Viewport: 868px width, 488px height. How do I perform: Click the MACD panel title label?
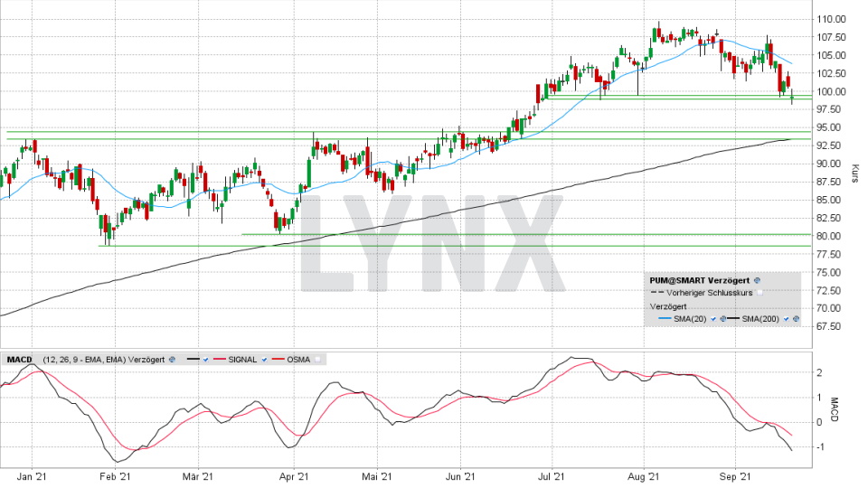pos(19,360)
